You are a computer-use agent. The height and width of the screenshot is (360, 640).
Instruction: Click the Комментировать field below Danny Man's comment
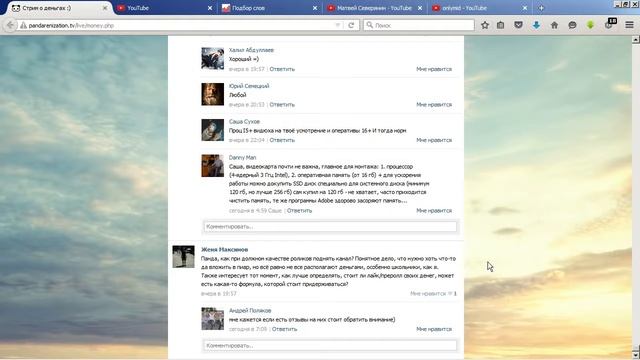click(330, 227)
